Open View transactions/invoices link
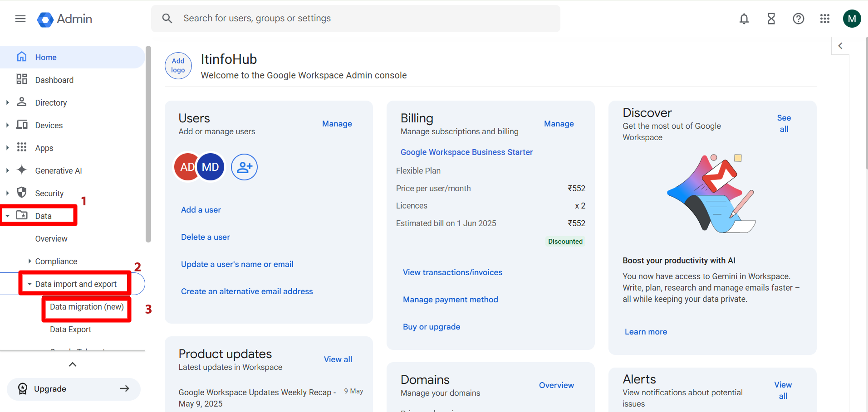 pos(453,272)
